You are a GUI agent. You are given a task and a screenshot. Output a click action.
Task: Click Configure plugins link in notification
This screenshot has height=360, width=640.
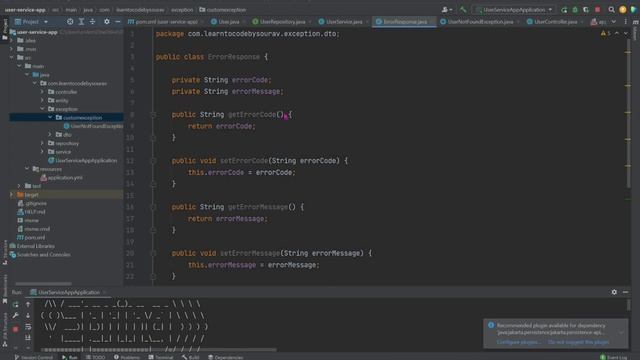pos(518,342)
